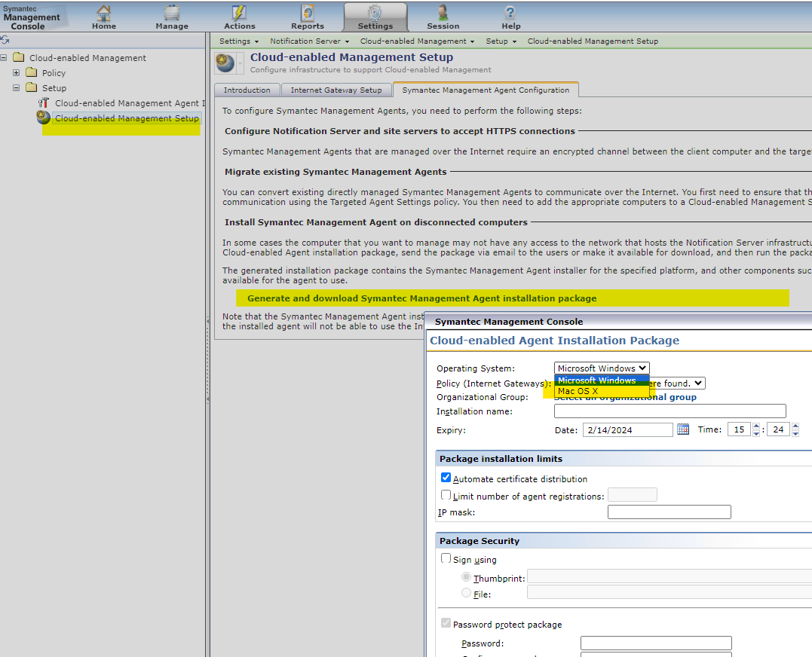Switch to the Internet Gateway Setup tab
This screenshot has height=657, width=812.
pyautogui.click(x=336, y=90)
